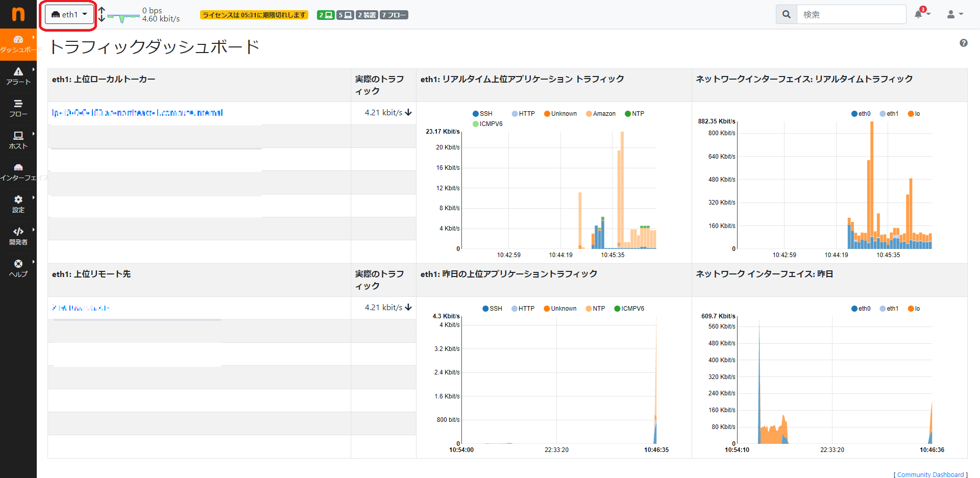The image size is (980, 478).
Task: Open the Alerts warning triangle icon
Action: click(18, 71)
